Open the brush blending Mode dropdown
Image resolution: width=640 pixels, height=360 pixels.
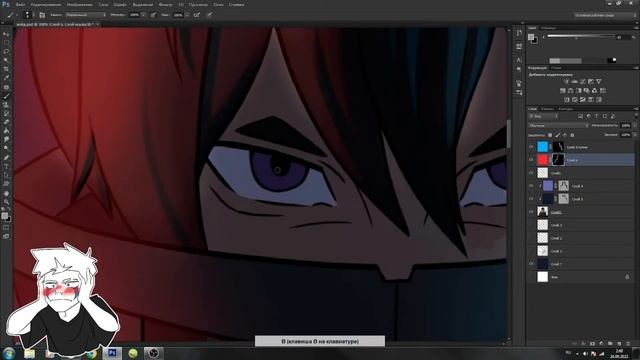[86, 15]
